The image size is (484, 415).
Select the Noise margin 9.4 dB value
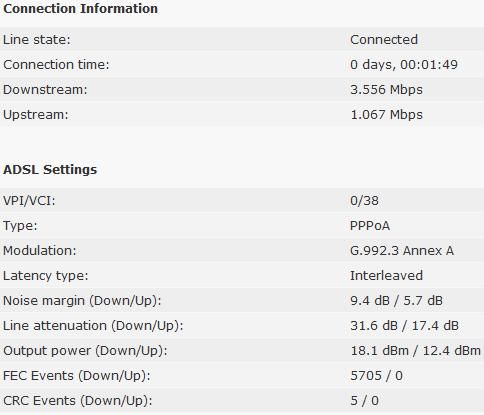click(x=370, y=301)
